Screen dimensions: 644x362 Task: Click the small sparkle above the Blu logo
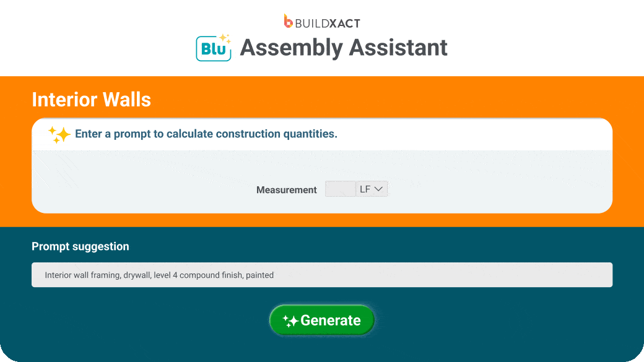227,36
